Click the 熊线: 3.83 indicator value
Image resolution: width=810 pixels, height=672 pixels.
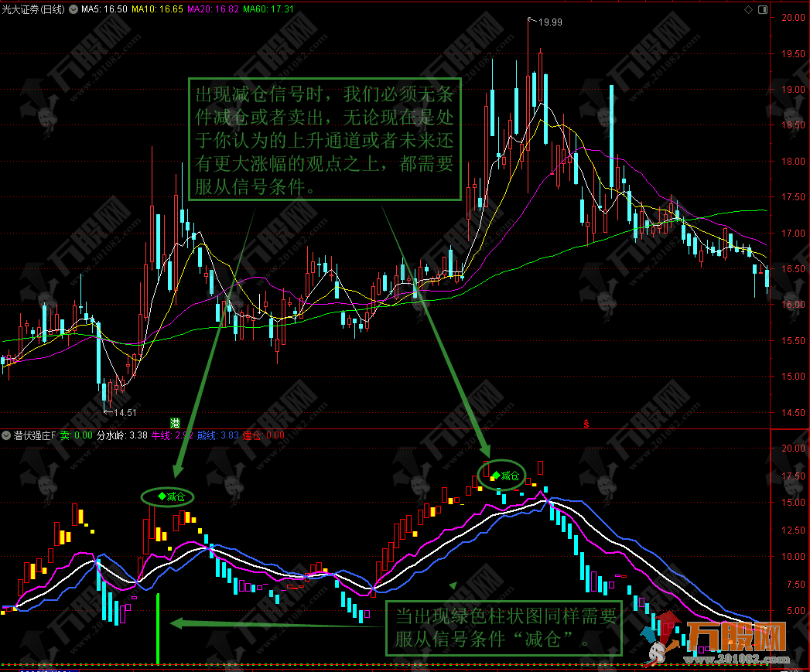click(x=218, y=435)
